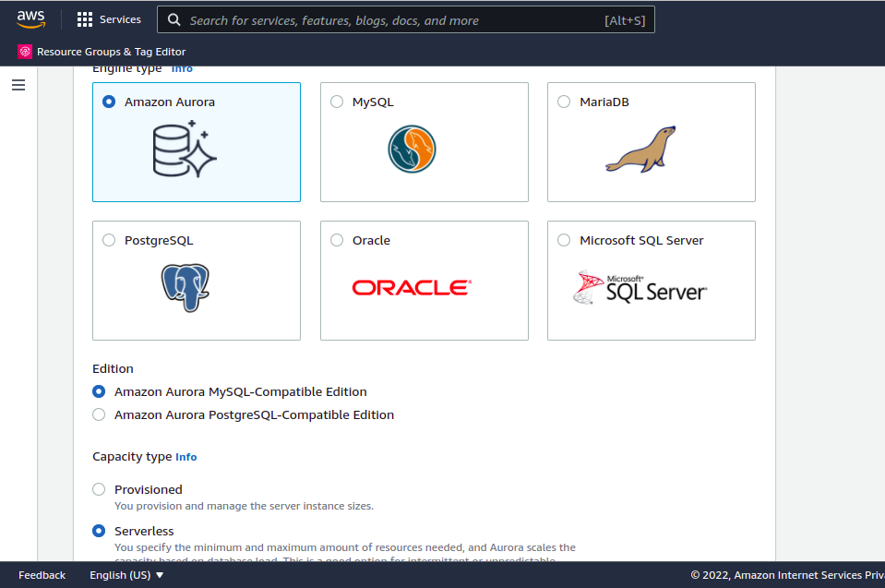Click the Amazon Aurora database icon
Screen dimensions: 885x588
185,149
